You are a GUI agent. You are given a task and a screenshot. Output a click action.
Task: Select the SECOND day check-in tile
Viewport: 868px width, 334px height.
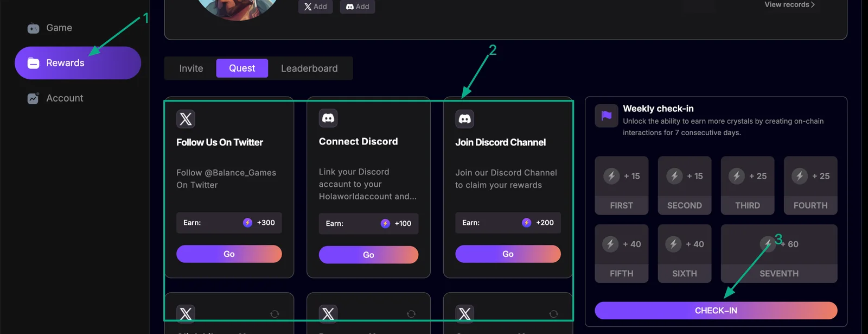coord(685,186)
